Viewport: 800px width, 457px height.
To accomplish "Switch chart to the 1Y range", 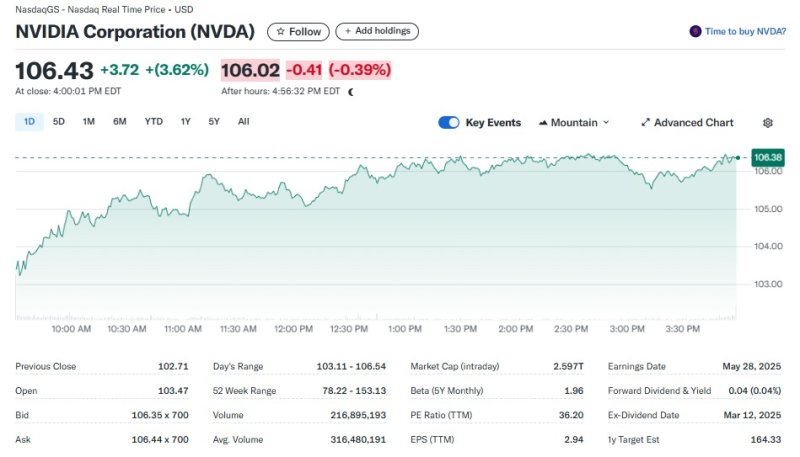I will click(x=185, y=122).
